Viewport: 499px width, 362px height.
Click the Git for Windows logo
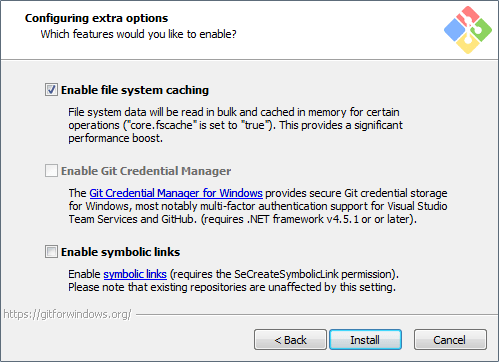[x=468, y=30]
